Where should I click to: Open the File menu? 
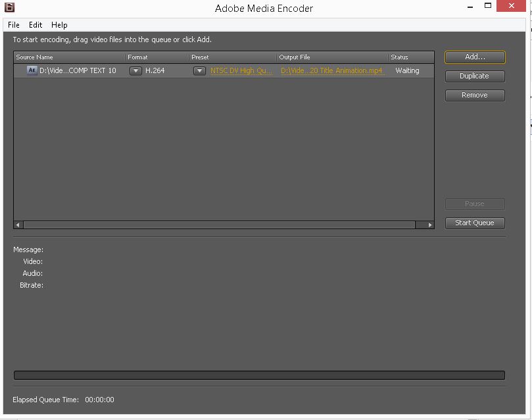click(x=12, y=24)
